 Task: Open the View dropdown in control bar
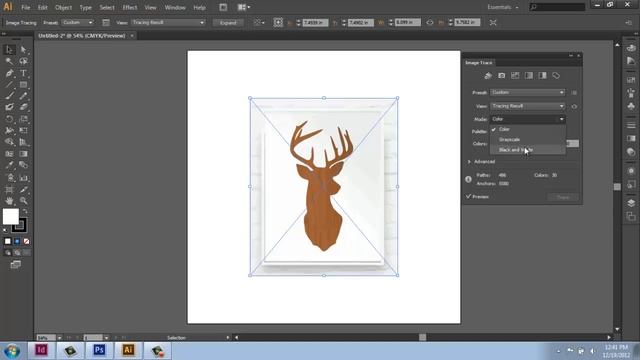168,22
